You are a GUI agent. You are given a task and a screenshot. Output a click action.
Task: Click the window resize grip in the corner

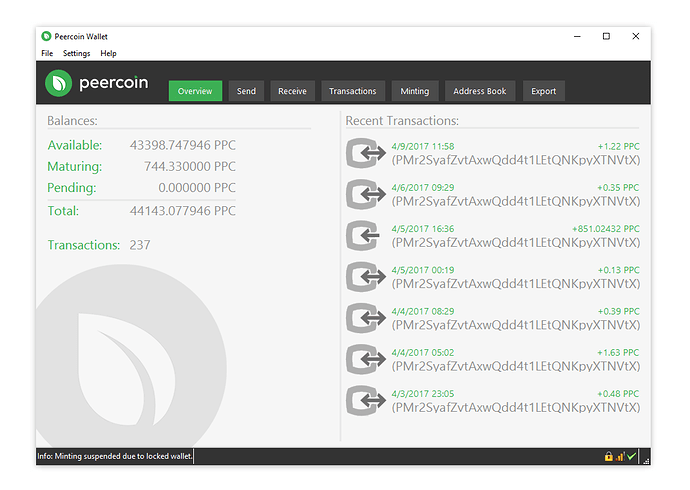(x=646, y=460)
